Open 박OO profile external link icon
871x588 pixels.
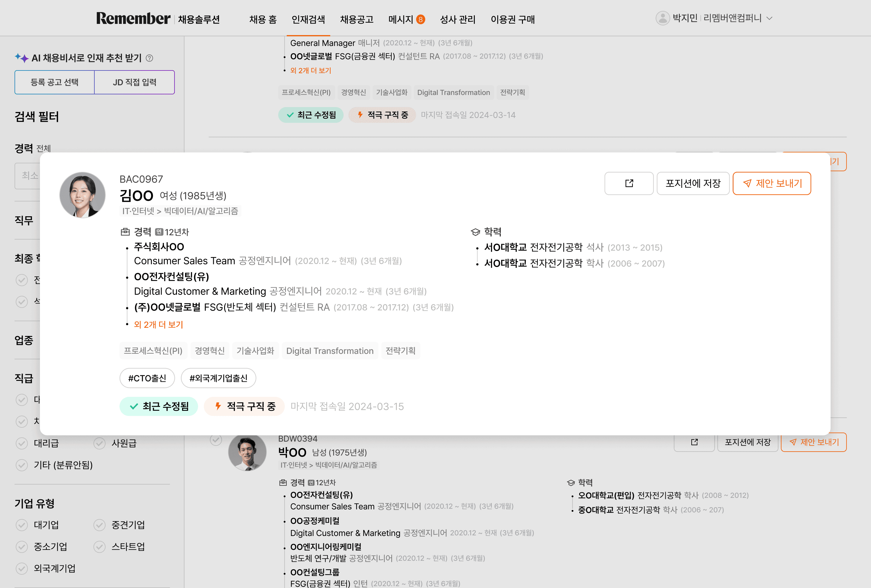[694, 442]
